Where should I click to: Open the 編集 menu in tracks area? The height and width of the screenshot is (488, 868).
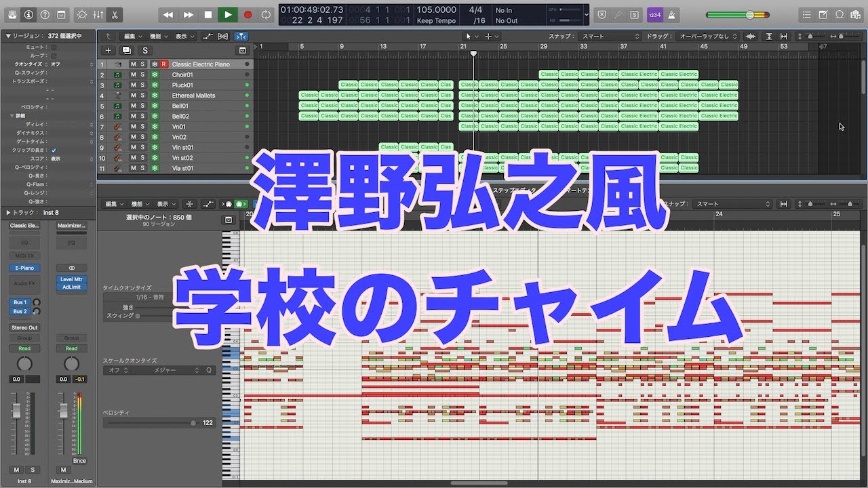pos(132,36)
